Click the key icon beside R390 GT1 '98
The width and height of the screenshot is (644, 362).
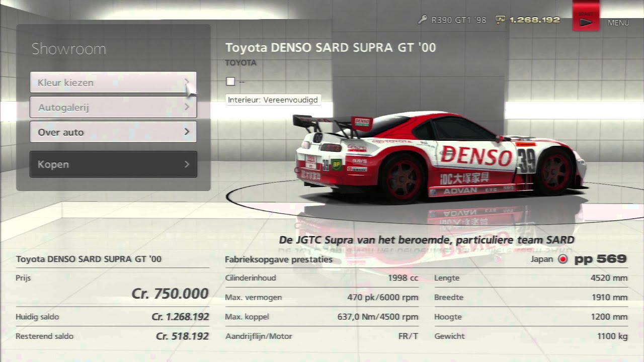click(x=423, y=20)
